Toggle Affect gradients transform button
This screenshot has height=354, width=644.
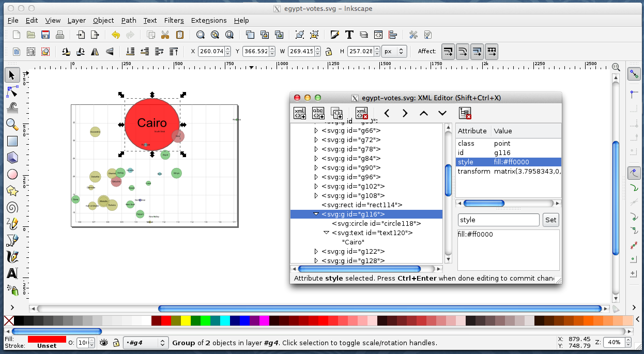coord(477,51)
